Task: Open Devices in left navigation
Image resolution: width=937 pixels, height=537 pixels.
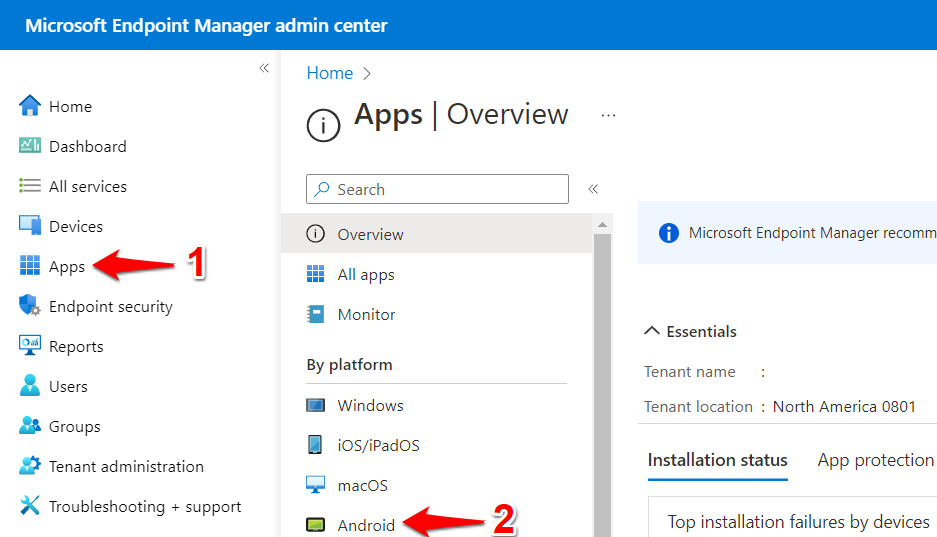Action: pos(76,226)
